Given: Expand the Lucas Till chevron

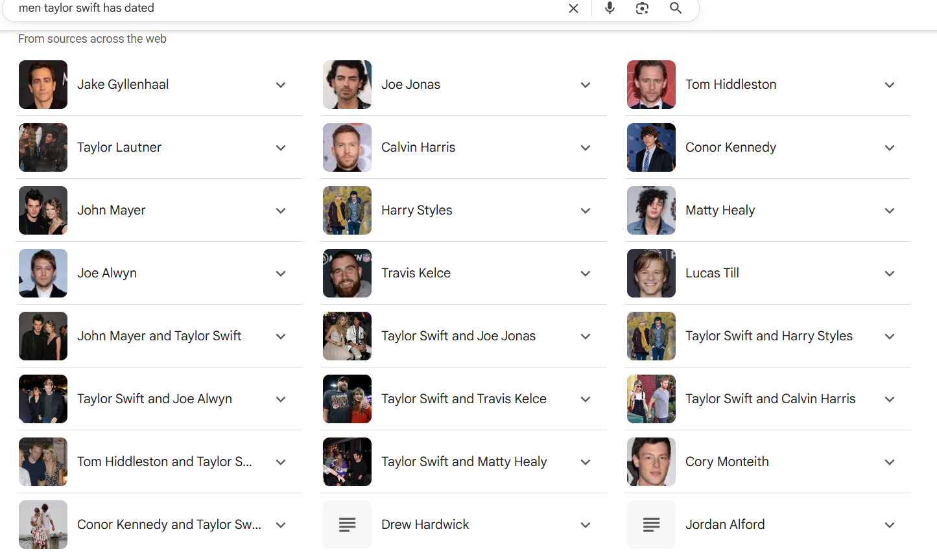Looking at the screenshot, I should (x=890, y=274).
